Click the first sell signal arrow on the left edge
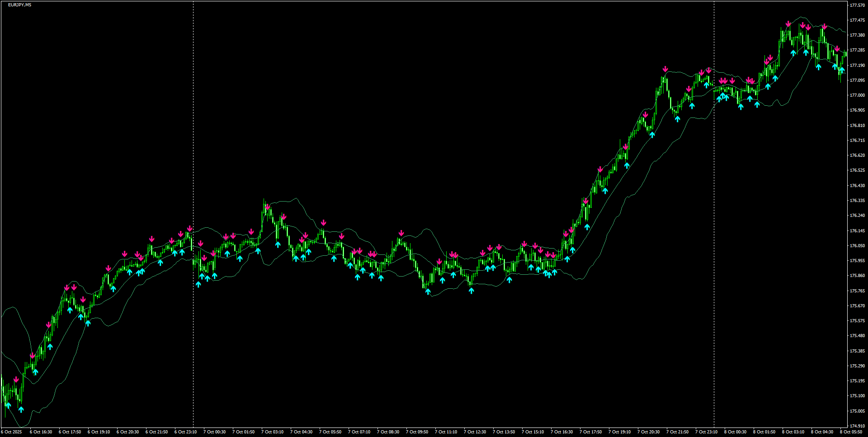 pyautogui.click(x=16, y=380)
